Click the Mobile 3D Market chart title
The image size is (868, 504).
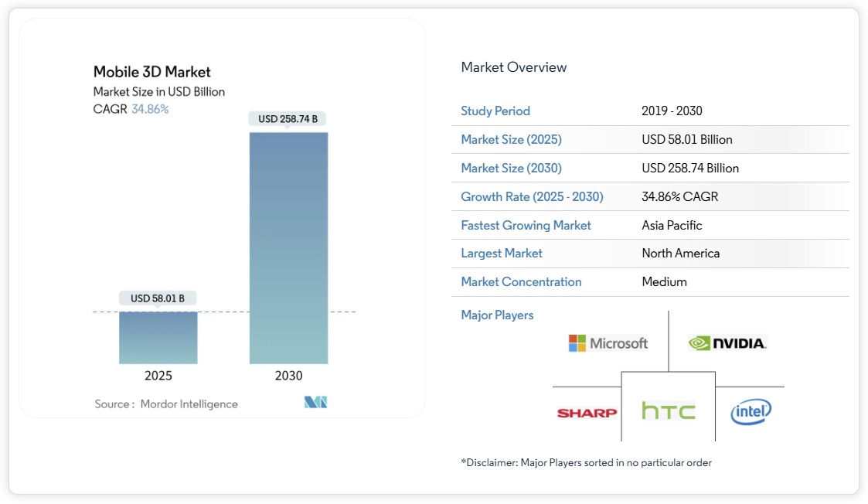[151, 72]
